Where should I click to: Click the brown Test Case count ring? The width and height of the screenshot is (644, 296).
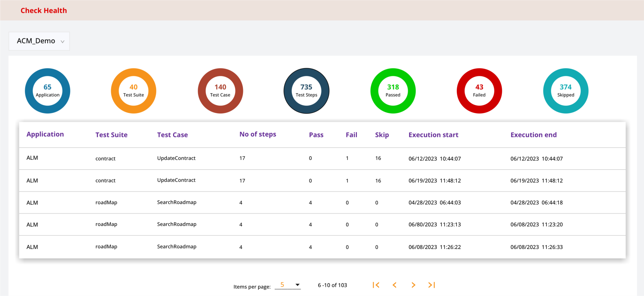coord(220,91)
